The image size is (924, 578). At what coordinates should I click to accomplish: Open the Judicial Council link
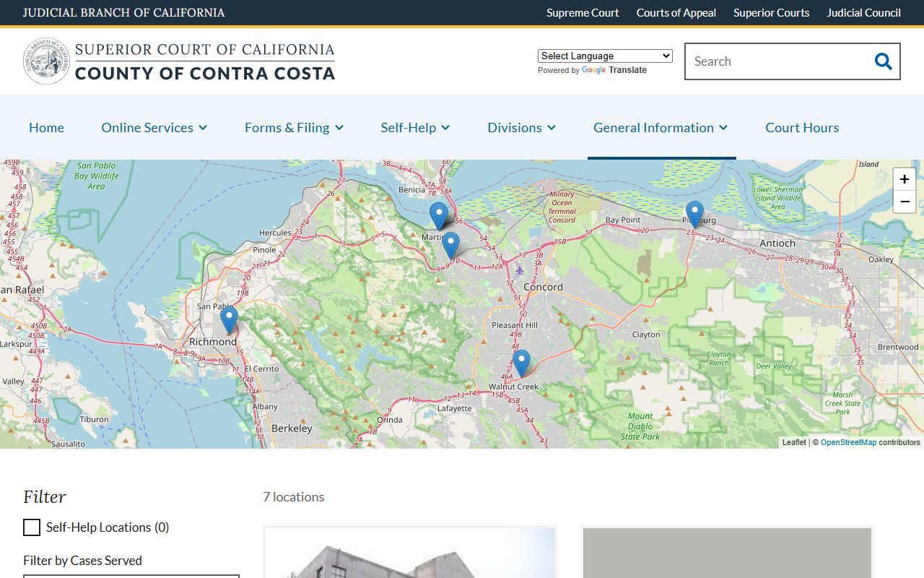tap(863, 12)
